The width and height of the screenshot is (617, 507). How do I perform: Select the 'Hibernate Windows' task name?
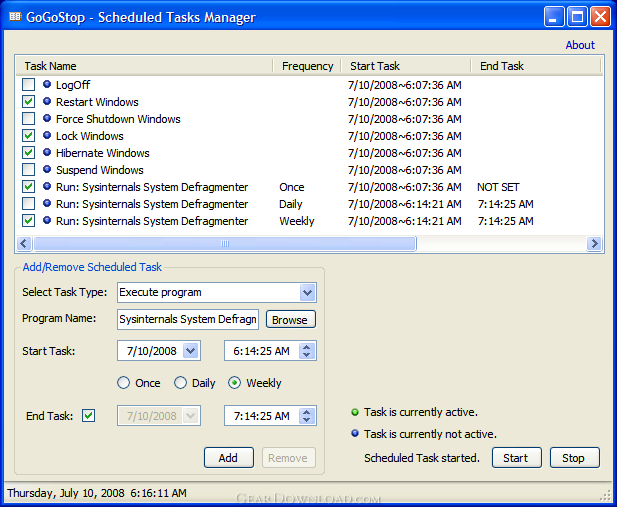click(x=103, y=153)
